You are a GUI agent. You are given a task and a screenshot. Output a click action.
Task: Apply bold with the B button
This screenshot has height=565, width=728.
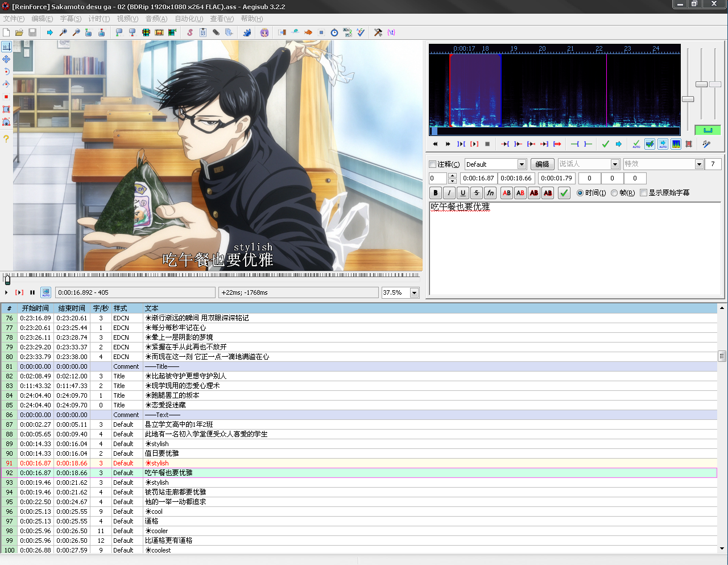(x=436, y=193)
